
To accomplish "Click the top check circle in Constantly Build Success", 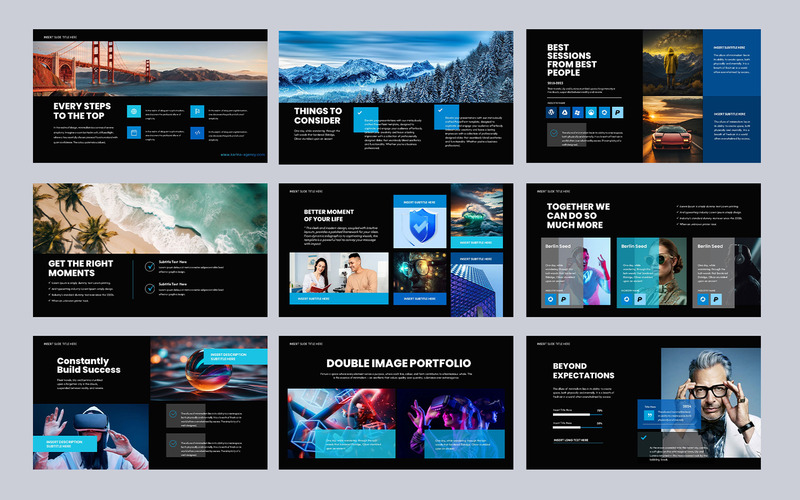I will coord(173,413).
